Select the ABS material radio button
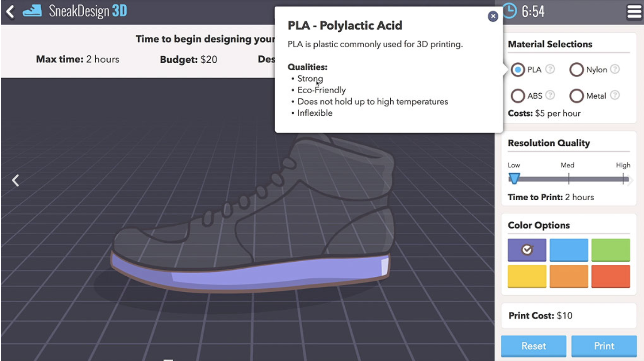The height and width of the screenshot is (361, 644). 518,96
